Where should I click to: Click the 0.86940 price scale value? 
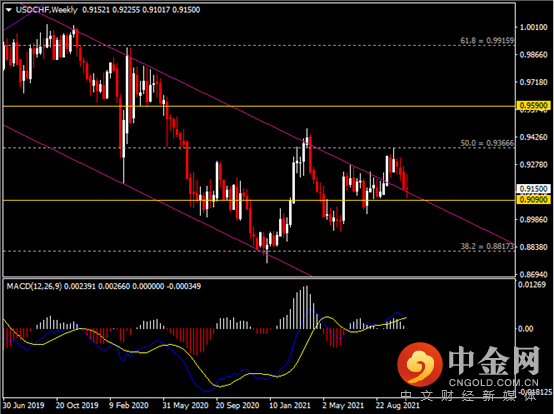pos(534,274)
